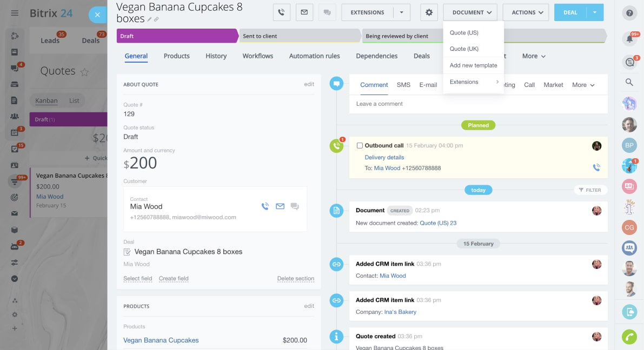The height and width of the screenshot is (350, 644).
Task: Switch to List view in Quotes
Action: (74, 100)
